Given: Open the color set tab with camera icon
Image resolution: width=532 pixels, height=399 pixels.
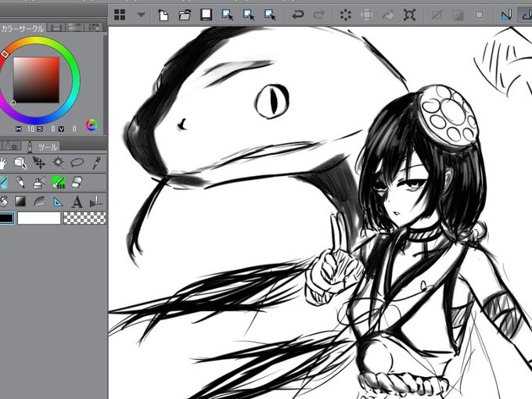Looking at the screenshot, I should point(94,27).
